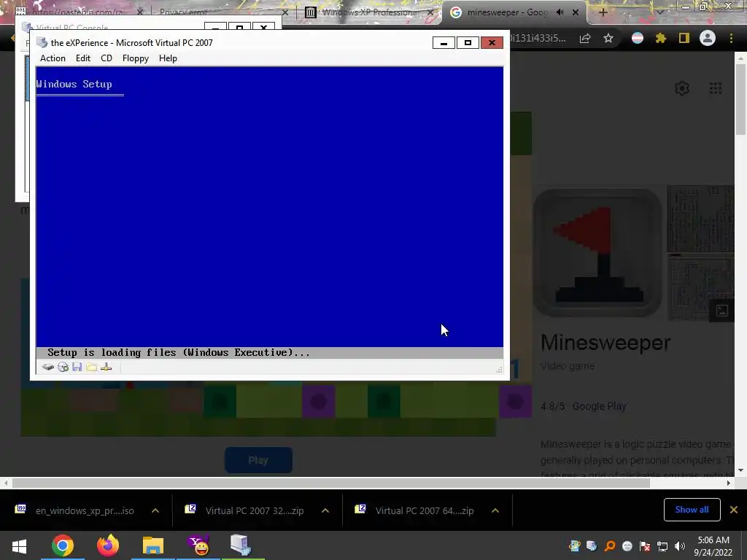The height and width of the screenshot is (560, 747).
Task: Open network status tray icon
Action: click(x=662, y=546)
